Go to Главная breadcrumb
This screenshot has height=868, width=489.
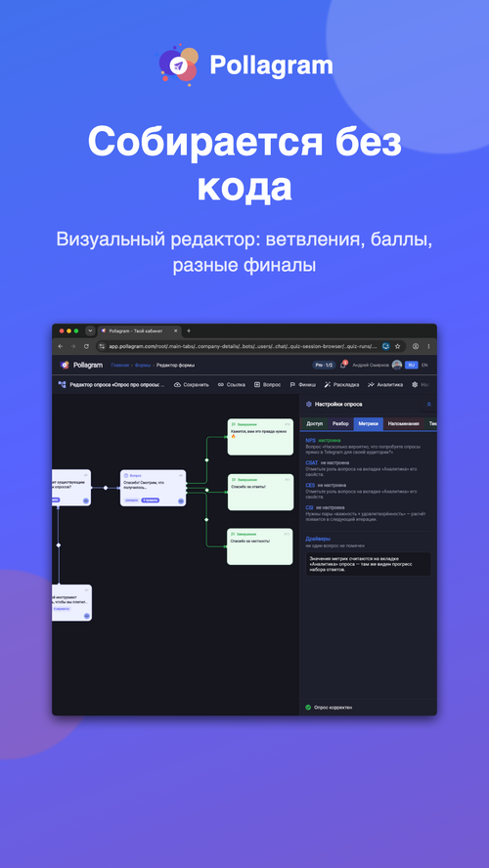(119, 366)
